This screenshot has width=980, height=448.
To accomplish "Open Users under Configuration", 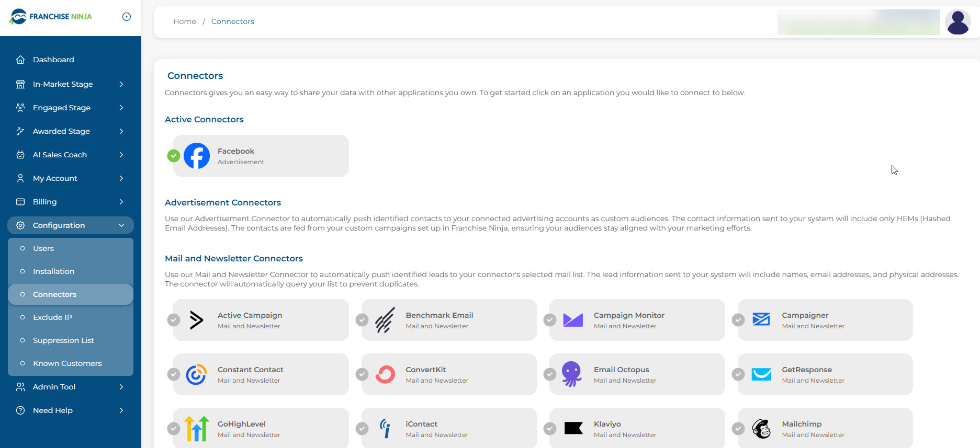I will click(x=71, y=248).
